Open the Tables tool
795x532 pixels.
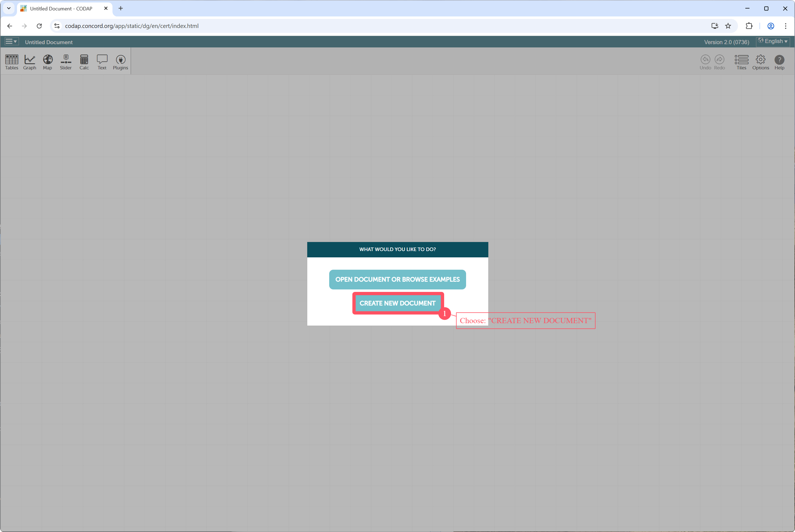tap(12, 62)
